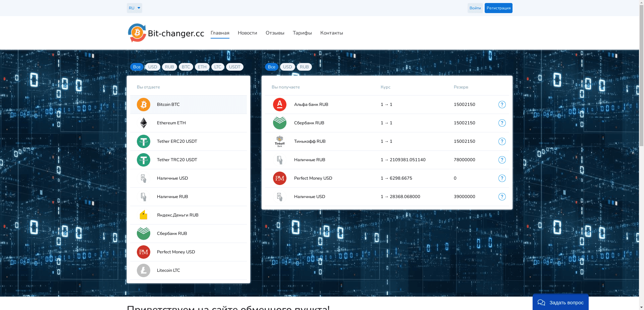Click the Bitcoin BTC coin icon
The image size is (644, 310).
point(143,105)
